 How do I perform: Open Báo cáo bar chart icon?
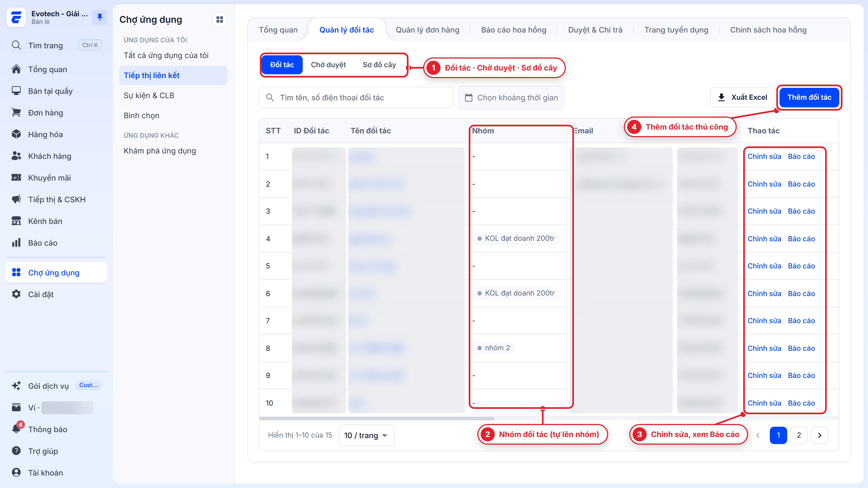pos(16,243)
